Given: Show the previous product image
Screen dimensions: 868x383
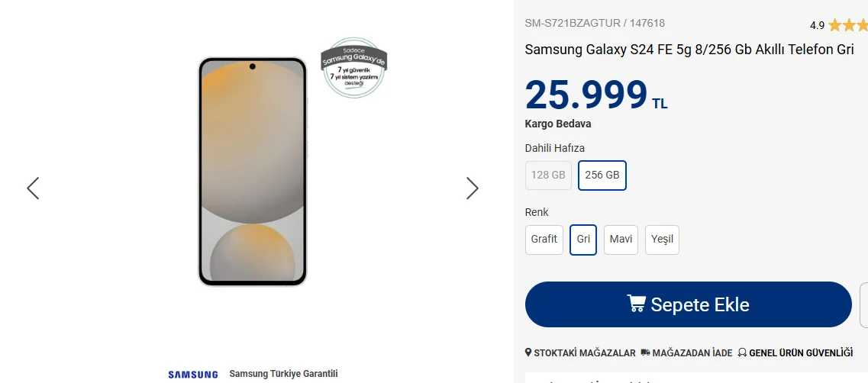Looking at the screenshot, I should (34, 188).
